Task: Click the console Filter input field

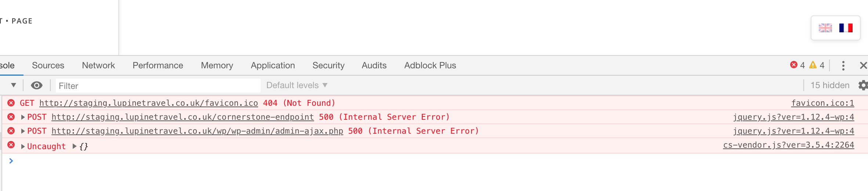Action: pos(158,86)
